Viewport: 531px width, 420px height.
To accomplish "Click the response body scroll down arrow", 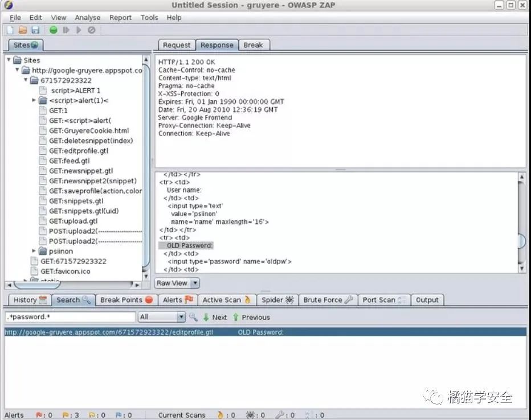I will click(521, 269).
